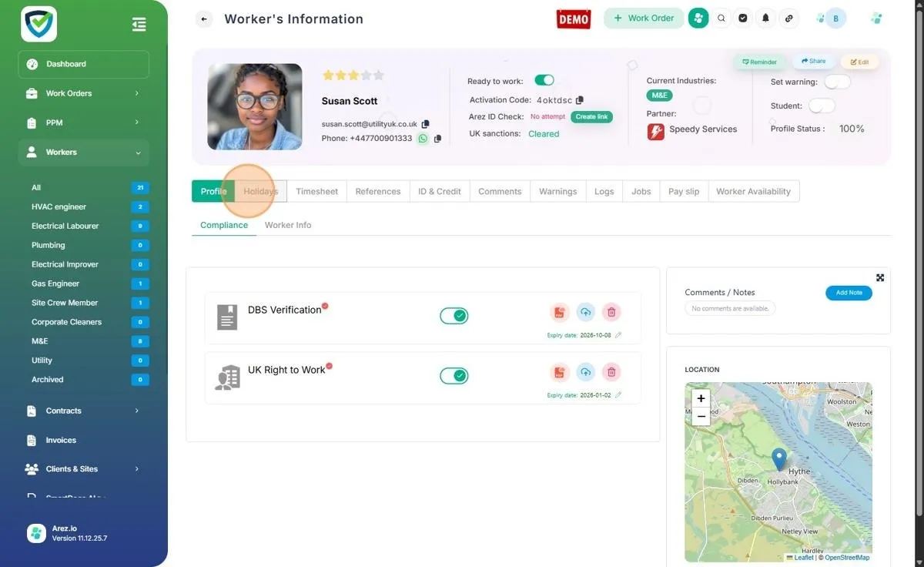Copy the activation code 4oktdsc
This screenshot has width=924, height=567.
point(580,100)
